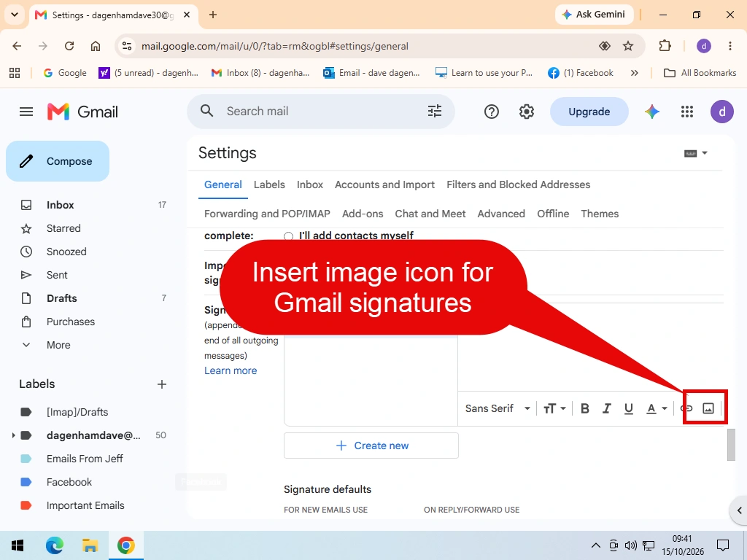
Task: Open Advanced settings tab
Action: (x=501, y=214)
